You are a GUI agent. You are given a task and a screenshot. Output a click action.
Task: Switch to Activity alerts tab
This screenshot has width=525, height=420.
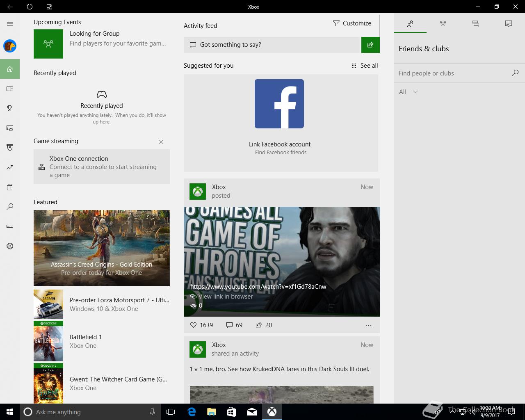click(x=509, y=24)
